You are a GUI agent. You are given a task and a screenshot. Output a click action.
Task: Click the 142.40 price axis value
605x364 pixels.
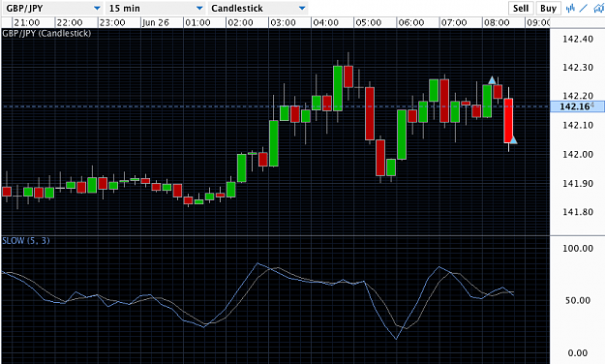(x=578, y=39)
